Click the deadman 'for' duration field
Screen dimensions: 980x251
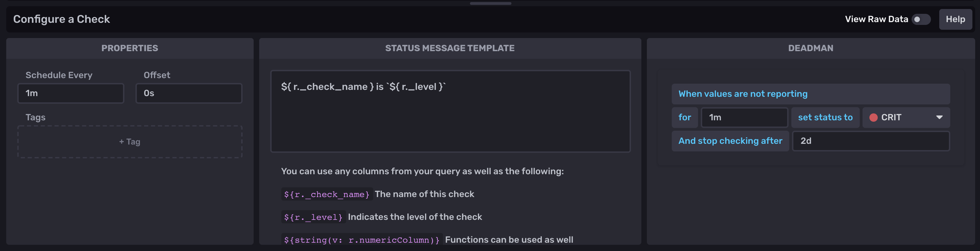point(744,117)
